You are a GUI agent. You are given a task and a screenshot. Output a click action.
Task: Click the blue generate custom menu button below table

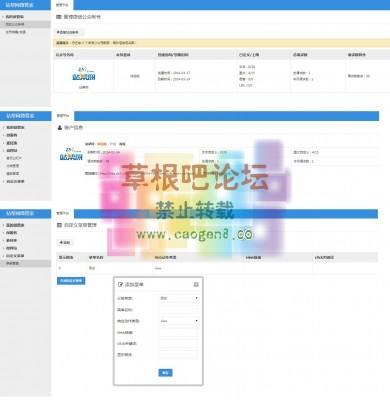[71, 281]
